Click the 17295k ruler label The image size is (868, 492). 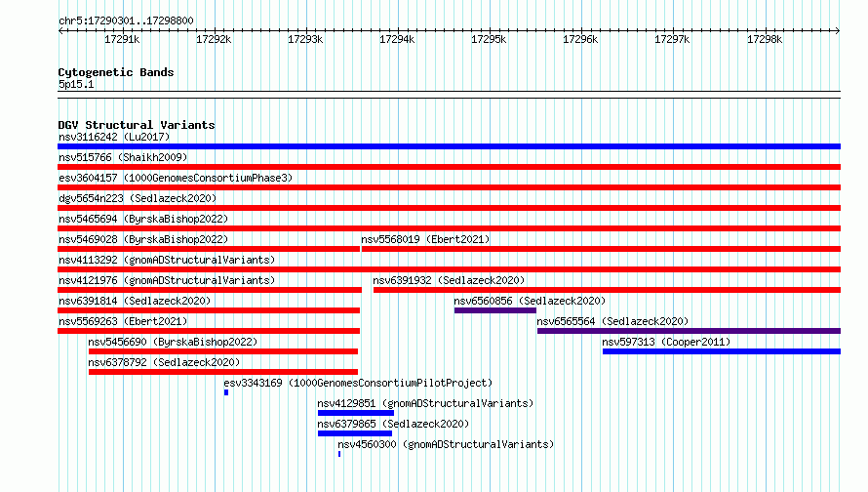[x=489, y=39]
